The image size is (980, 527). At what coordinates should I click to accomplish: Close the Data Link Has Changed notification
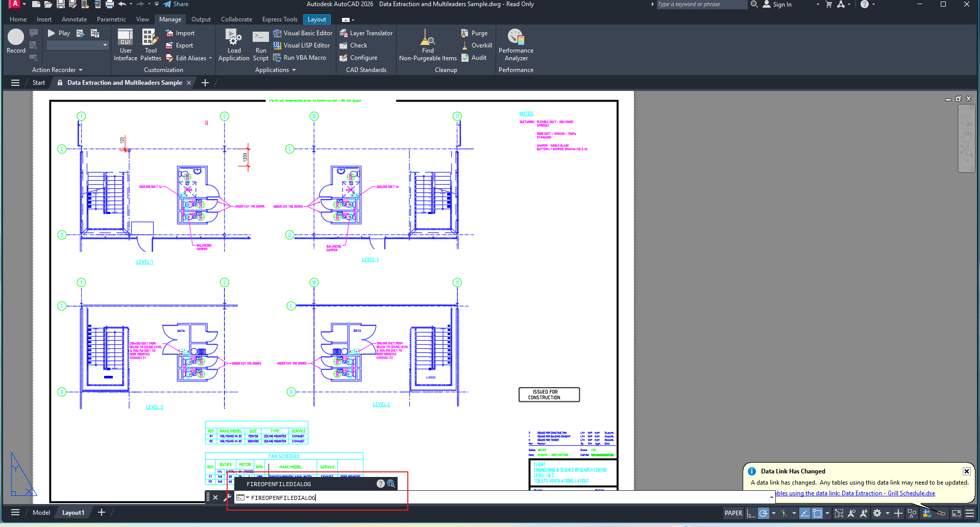pos(966,471)
